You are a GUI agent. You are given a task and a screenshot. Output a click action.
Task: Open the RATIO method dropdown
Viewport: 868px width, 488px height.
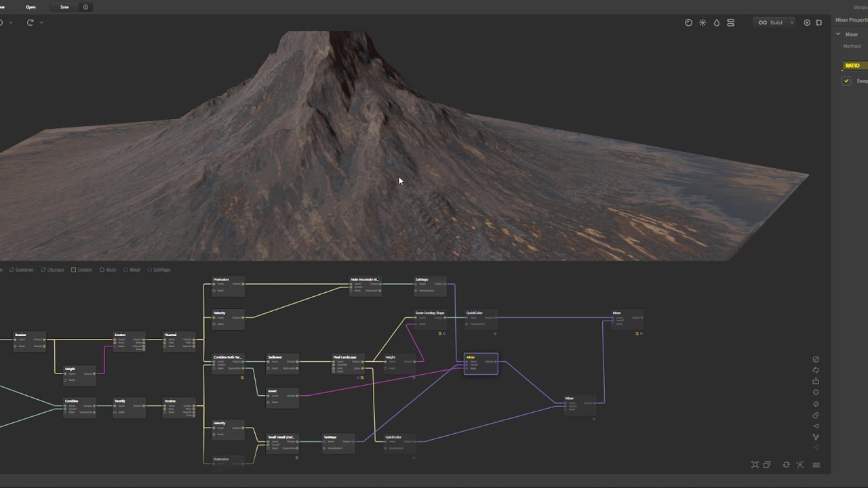854,66
